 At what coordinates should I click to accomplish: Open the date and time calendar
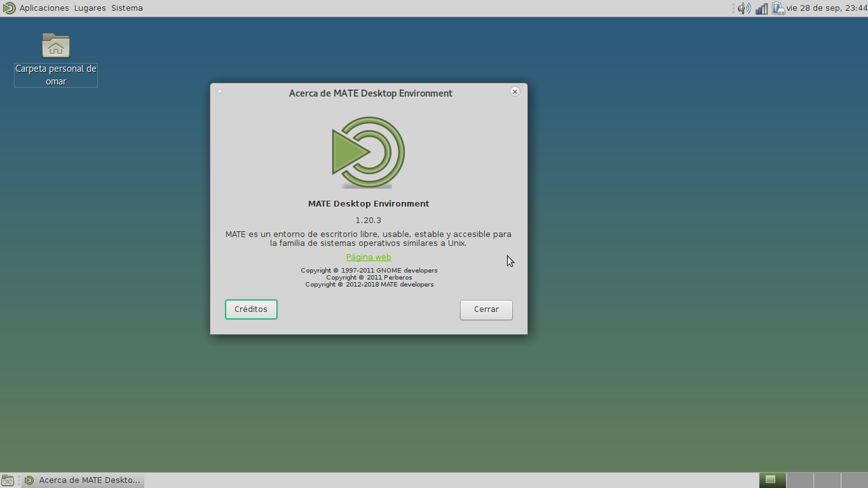click(826, 8)
